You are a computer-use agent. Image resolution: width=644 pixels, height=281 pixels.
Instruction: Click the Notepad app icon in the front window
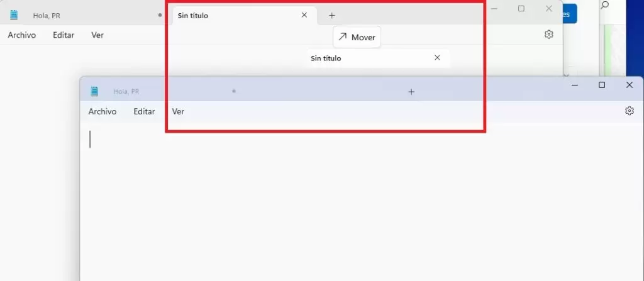pyautogui.click(x=94, y=91)
